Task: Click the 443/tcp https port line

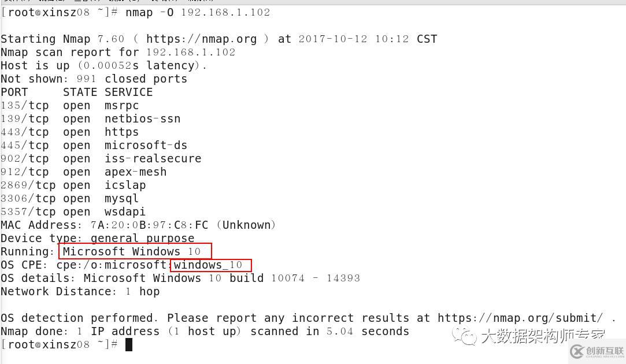Action: (x=69, y=132)
